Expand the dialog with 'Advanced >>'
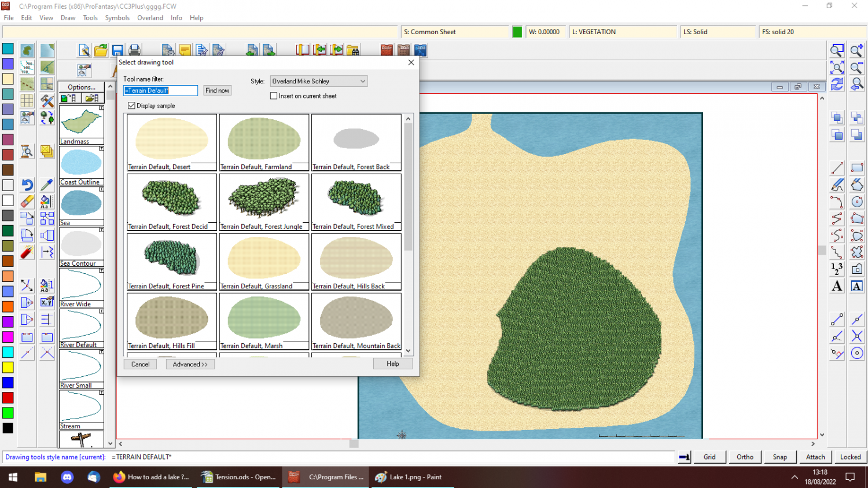 (190, 364)
